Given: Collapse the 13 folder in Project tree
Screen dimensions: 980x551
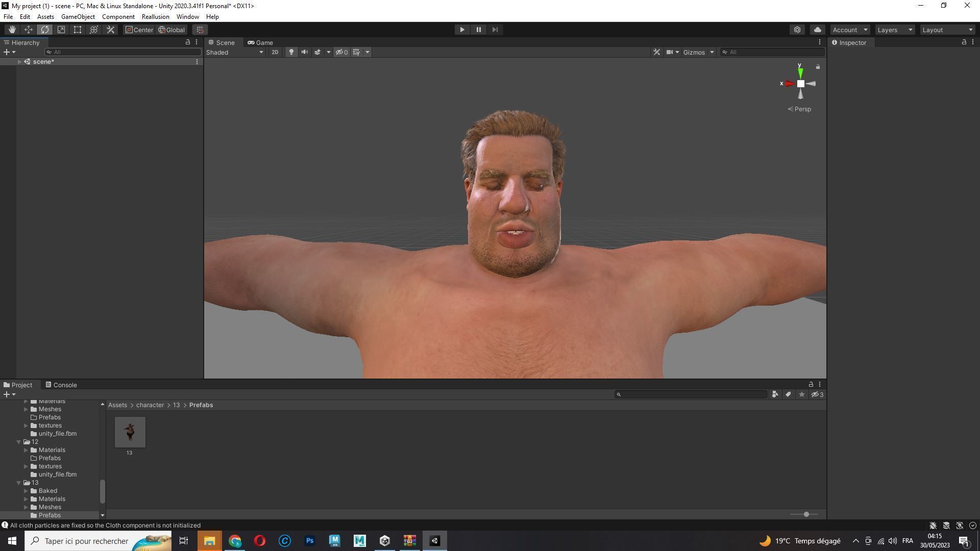Looking at the screenshot, I should coord(19,483).
